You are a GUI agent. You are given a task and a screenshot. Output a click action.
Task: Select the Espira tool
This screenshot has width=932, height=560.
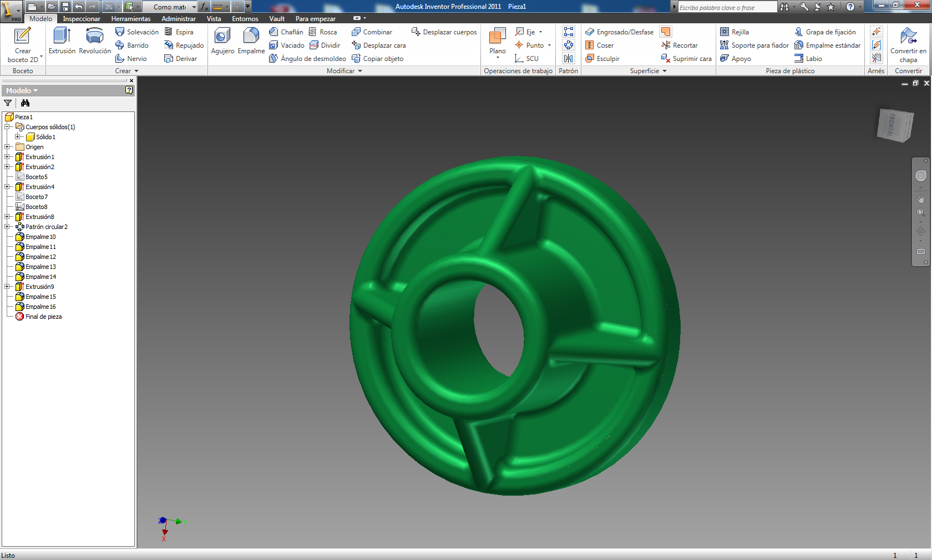coord(179,32)
